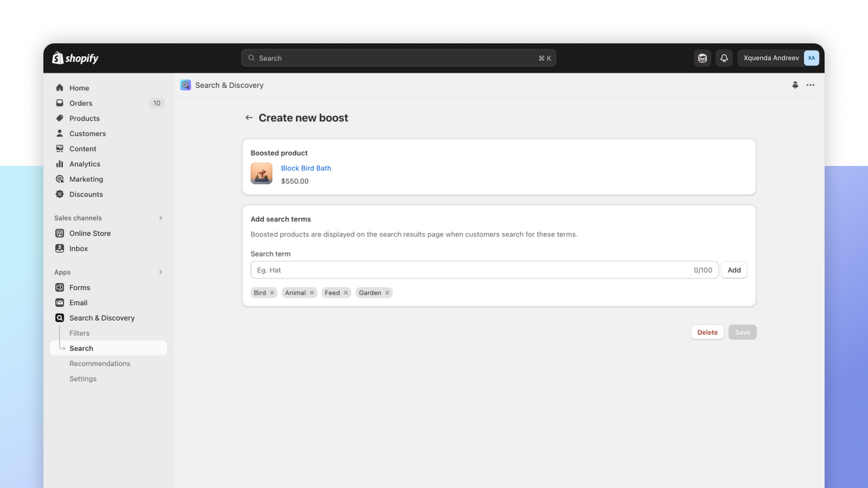The width and height of the screenshot is (868, 488).
Task: Switch to the Filters tab
Action: [x=79, y=333]
